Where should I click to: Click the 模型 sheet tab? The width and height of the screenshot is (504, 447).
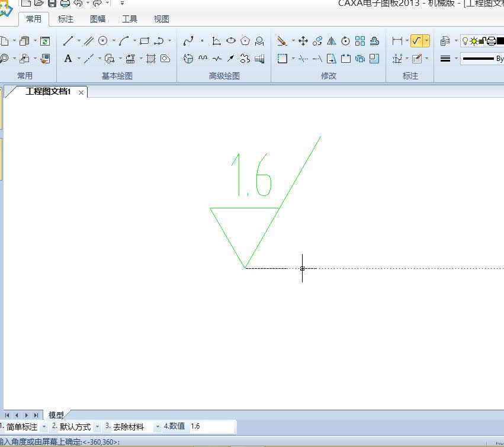(x=56, y=415)
